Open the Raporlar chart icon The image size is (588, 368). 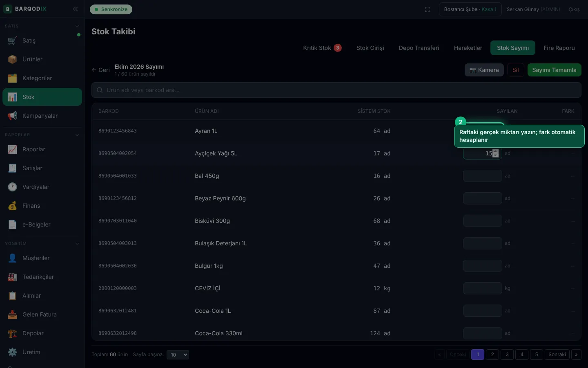coord(12,149)
